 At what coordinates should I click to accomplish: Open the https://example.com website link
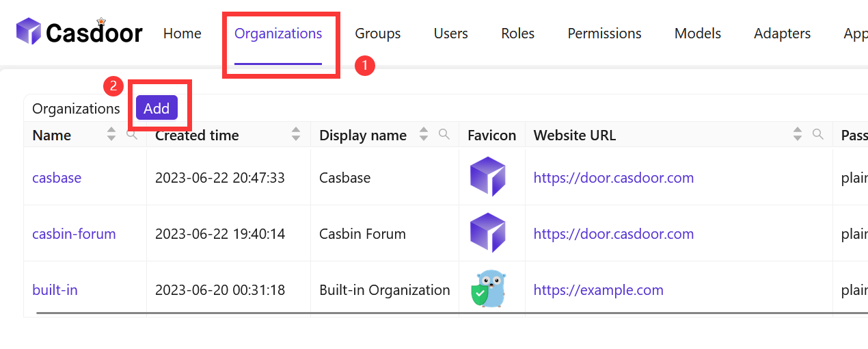598,290
